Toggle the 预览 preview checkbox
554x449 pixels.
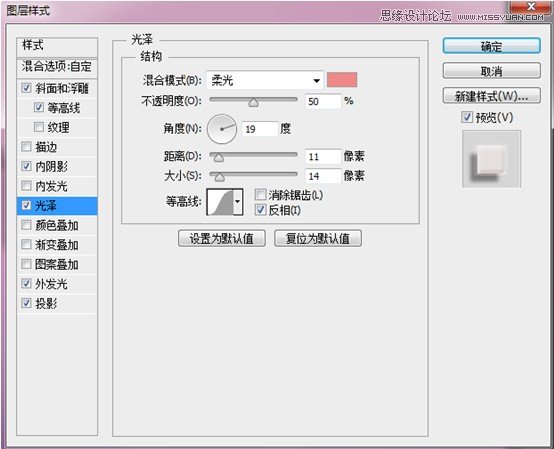click(x=467, y=117)
